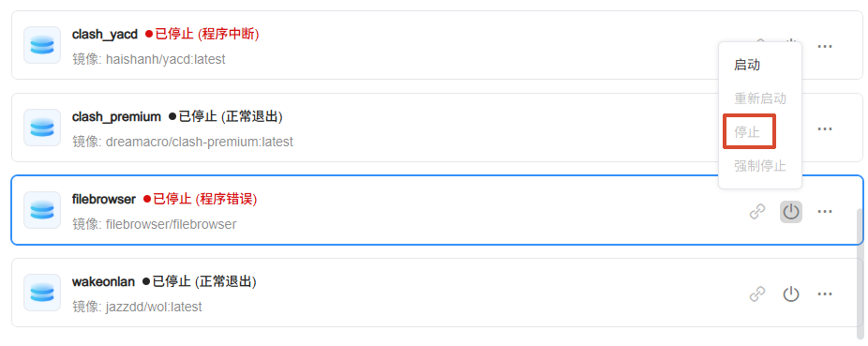
Task: Expand the filebrowser three-dot menu
Action: (825, 212)
